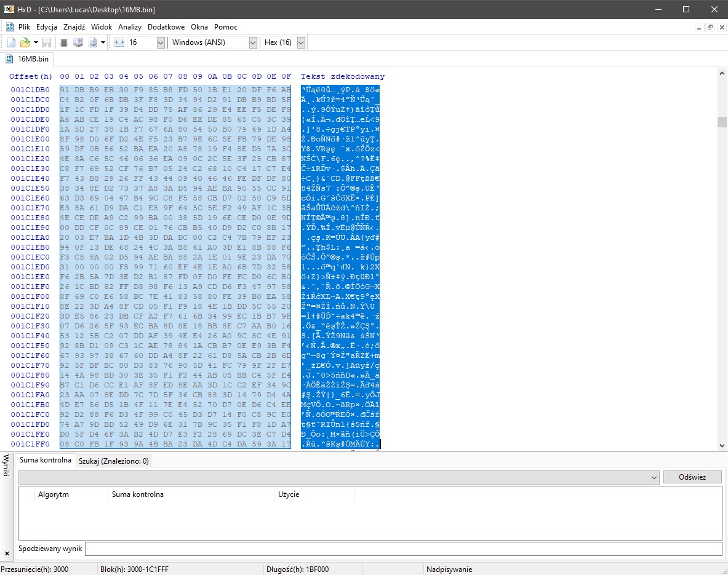Click Nadpisywanie mode in status bar
The image size is (728, 575).
(x=449, y=569)
